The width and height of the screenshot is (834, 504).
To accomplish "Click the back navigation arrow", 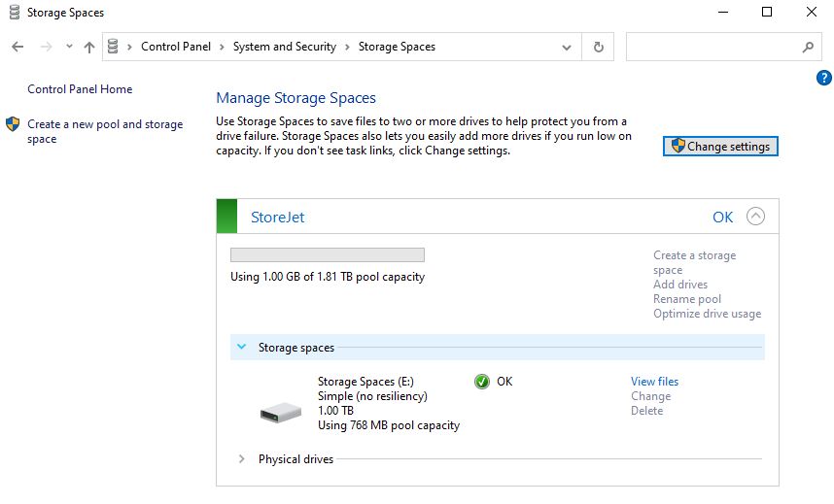I will pyautogui.click(x=17, y=47).
